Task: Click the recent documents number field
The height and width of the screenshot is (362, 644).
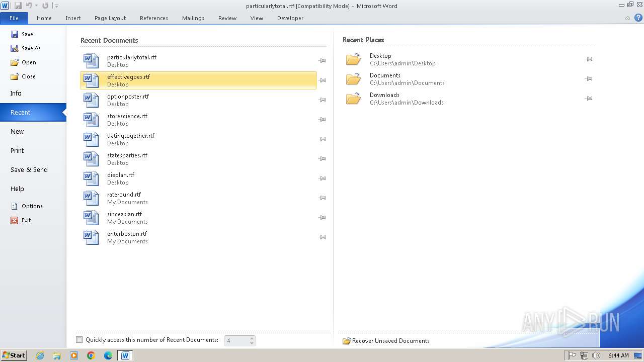Action: 237,341
